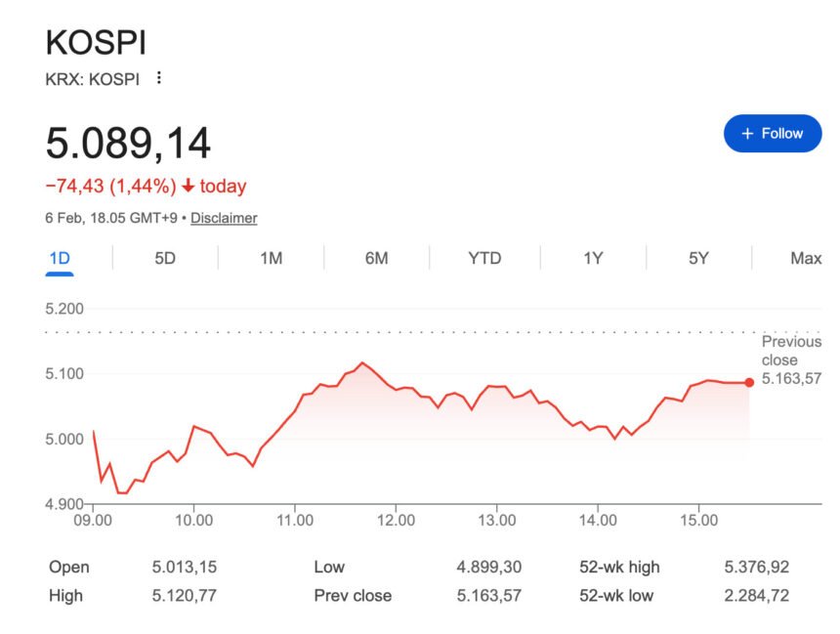Show the 6M chart range
840x634 pixels.
click(x=376, y=258)
